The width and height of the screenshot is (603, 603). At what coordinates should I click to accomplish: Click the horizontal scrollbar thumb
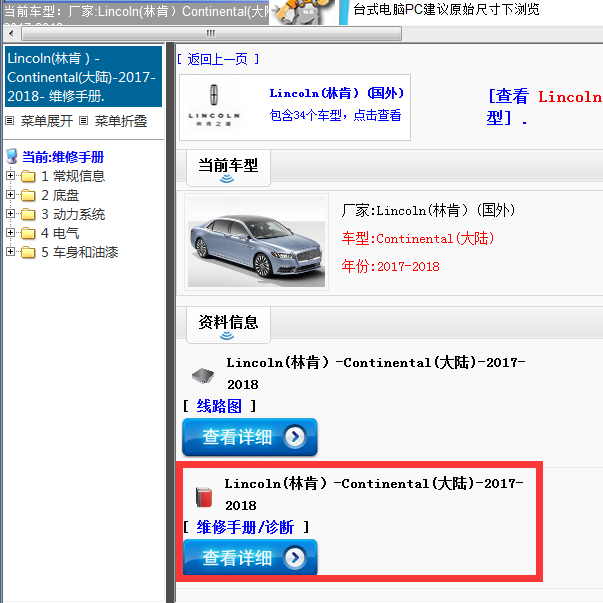tap(212, 33)
